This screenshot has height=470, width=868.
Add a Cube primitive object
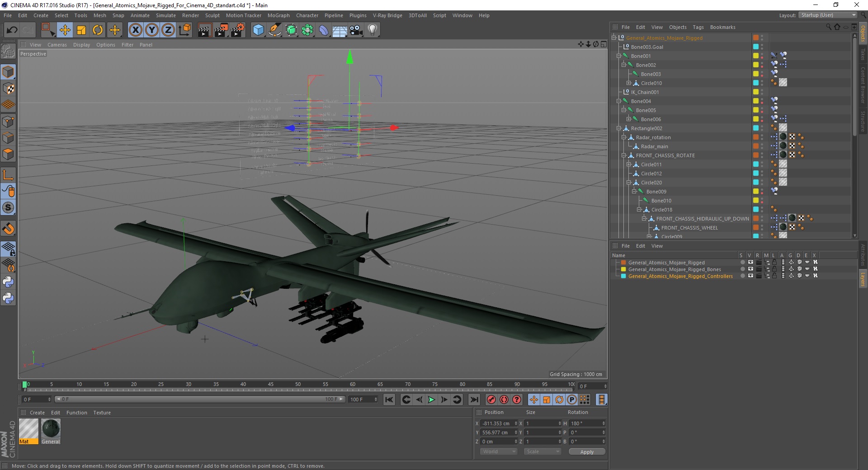258,30
